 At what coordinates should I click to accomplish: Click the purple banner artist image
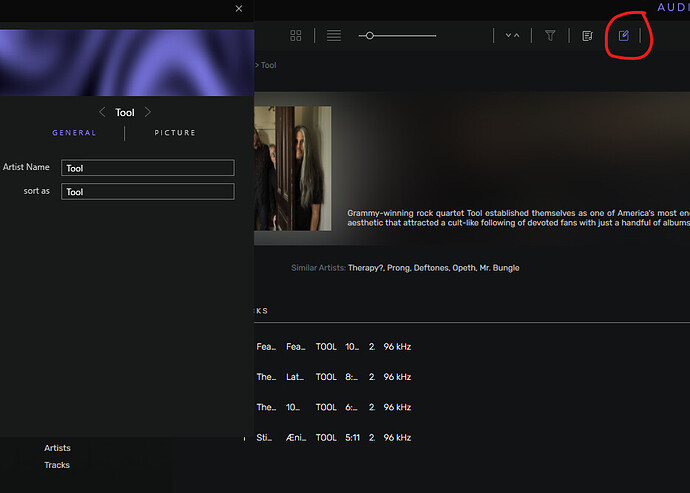click(127, 63)
